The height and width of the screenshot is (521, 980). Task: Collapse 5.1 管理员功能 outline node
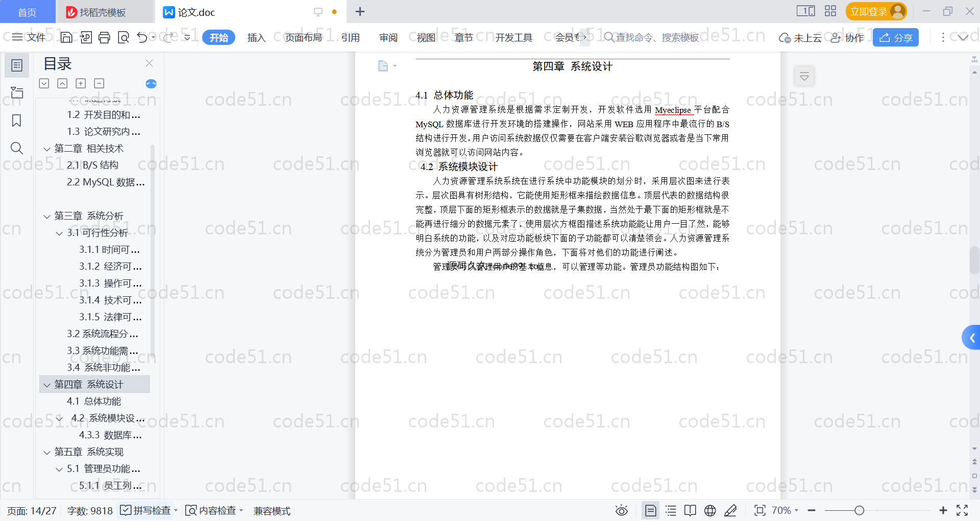[x=59, y=469]
